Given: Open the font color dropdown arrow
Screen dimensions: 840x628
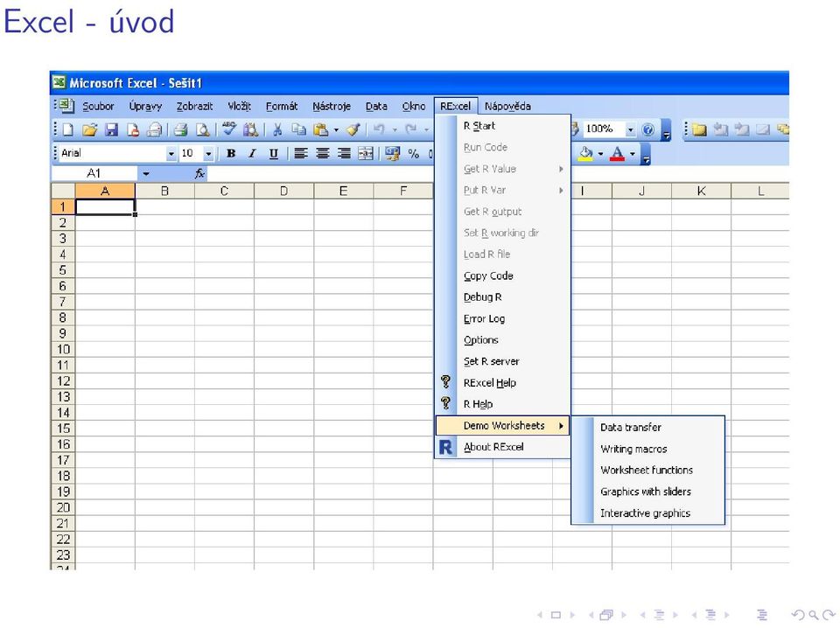Looking at the screenshot, I should click(632, 154).
